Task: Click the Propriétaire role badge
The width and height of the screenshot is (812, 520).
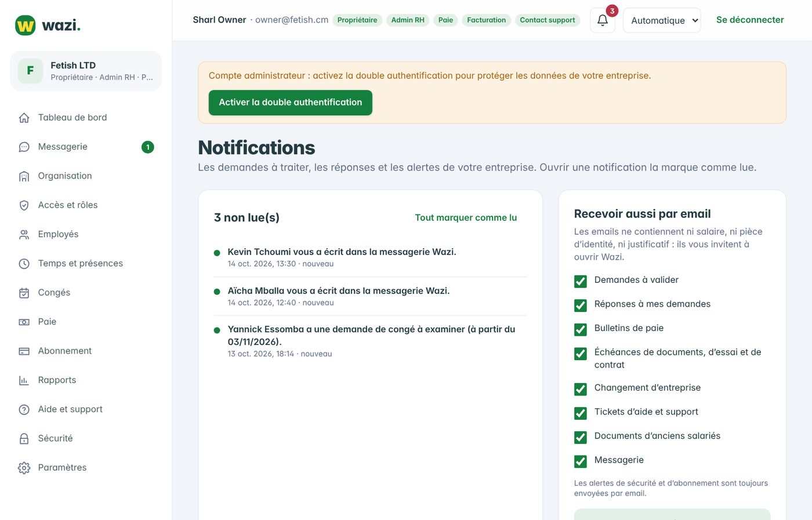Action: 357,20
